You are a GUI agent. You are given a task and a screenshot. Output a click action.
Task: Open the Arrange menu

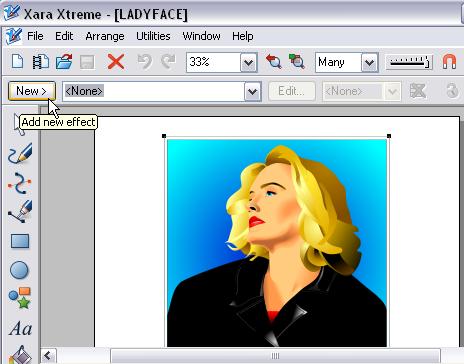point(105,36)
